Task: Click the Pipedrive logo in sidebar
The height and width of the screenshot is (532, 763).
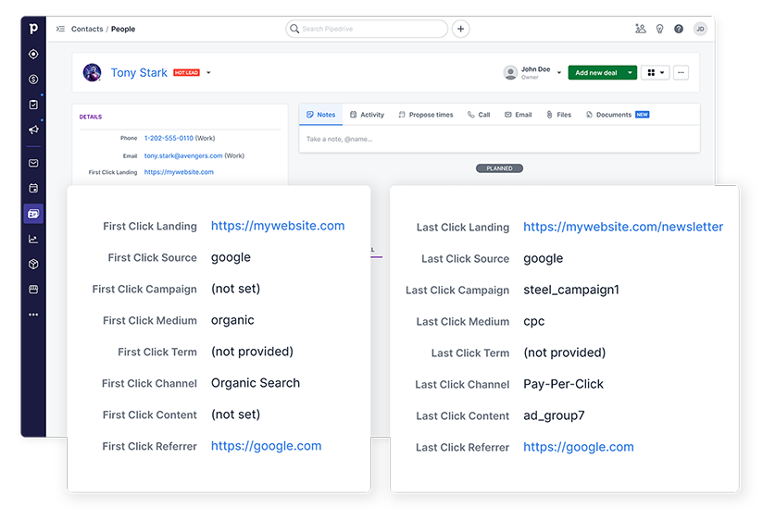Action: pos(33,29)
